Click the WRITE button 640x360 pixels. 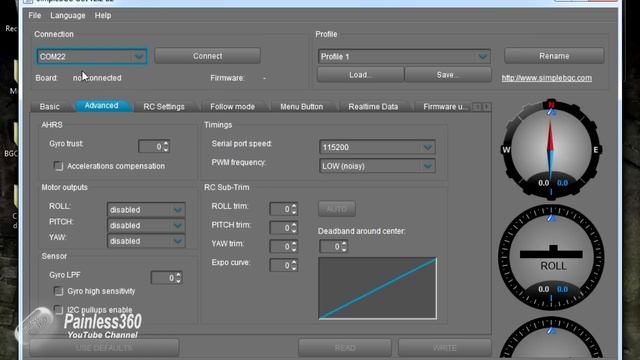(x=444, y=348)
